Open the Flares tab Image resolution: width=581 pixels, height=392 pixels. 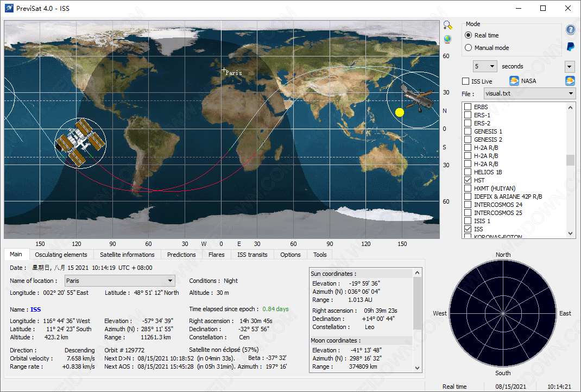pos(217,255)
